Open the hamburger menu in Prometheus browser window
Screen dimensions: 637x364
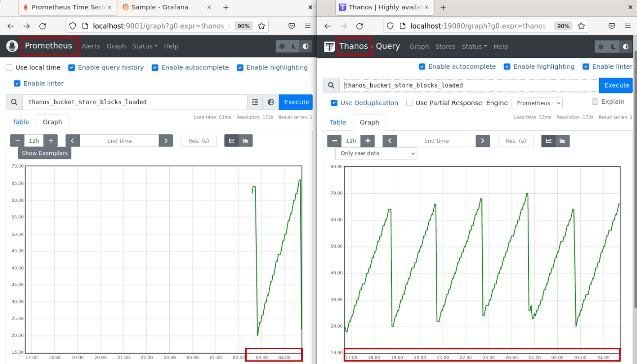(308, 26)
